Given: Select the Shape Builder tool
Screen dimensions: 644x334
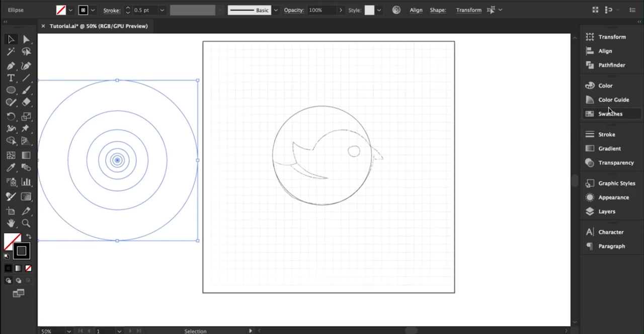Looking at the screenshot, I should (x=11, y=141).
